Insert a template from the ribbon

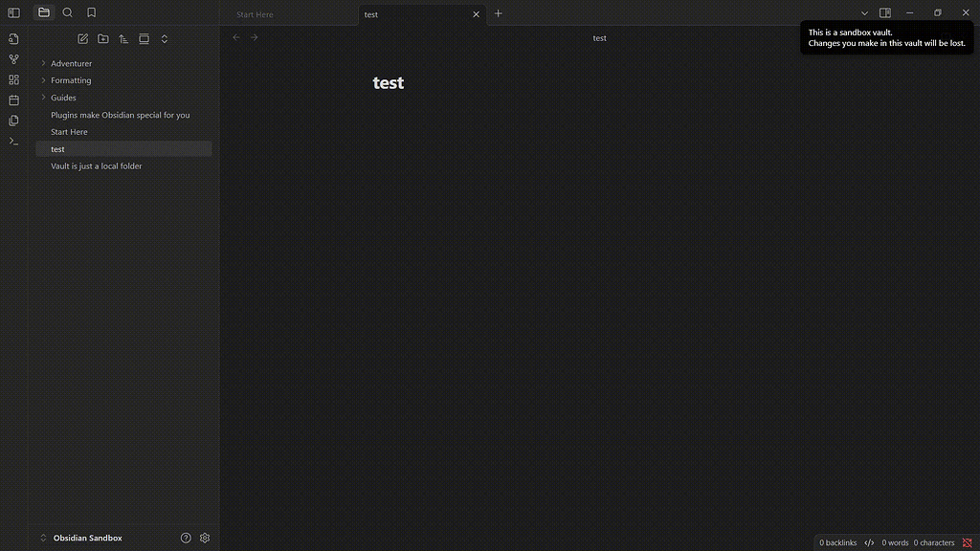[x=13, y=121]
